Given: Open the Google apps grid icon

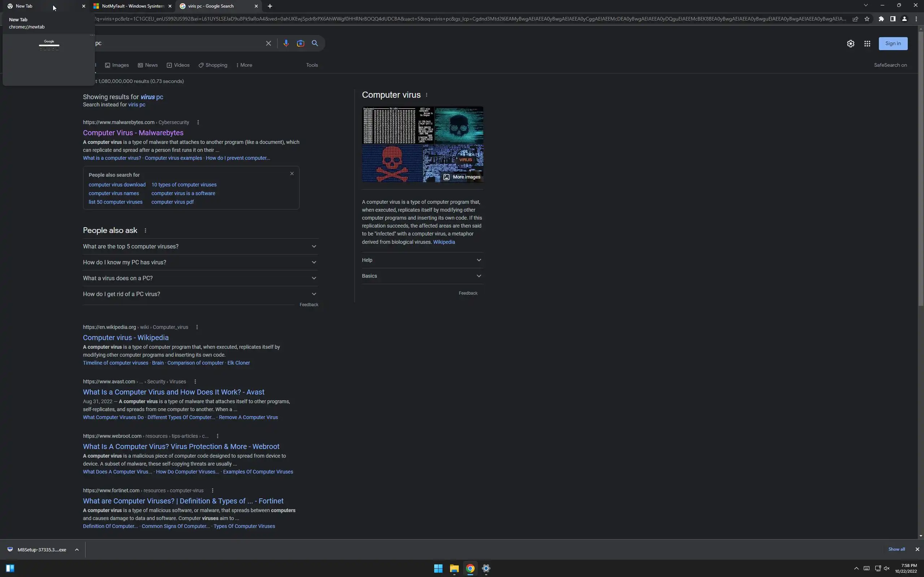Looking at the screenshot, I should click(x=867, y=44).
